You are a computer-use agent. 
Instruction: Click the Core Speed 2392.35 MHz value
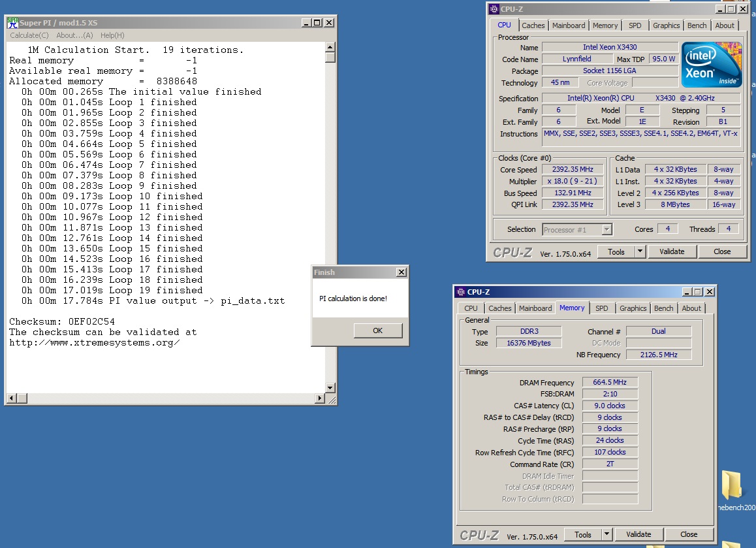tap(573, 169)
